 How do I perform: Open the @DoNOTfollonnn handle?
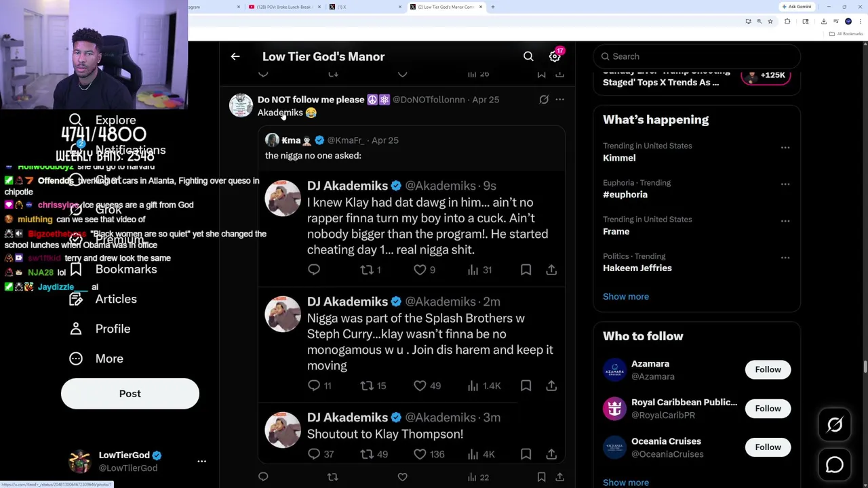point(429,100)
